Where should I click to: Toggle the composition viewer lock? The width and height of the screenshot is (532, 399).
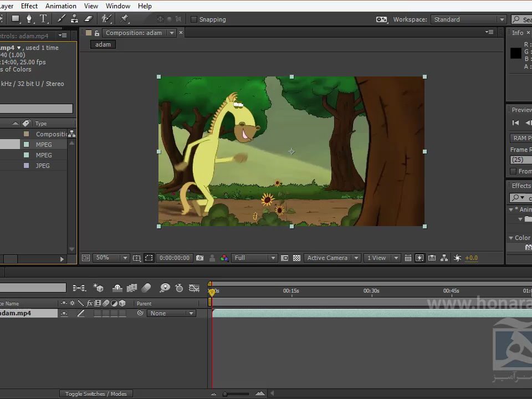(97, 33)
